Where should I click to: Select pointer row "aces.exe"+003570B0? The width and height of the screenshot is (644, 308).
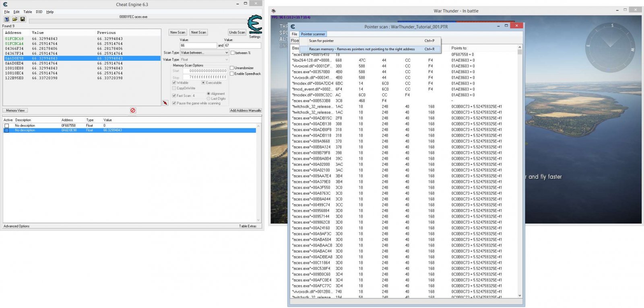[404, 72]
